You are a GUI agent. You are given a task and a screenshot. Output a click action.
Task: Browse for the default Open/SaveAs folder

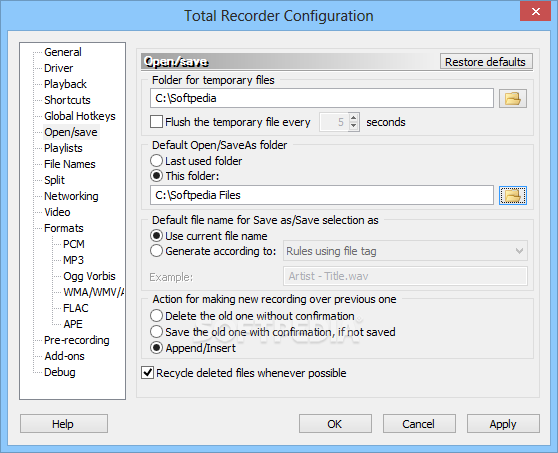(513, 195)
